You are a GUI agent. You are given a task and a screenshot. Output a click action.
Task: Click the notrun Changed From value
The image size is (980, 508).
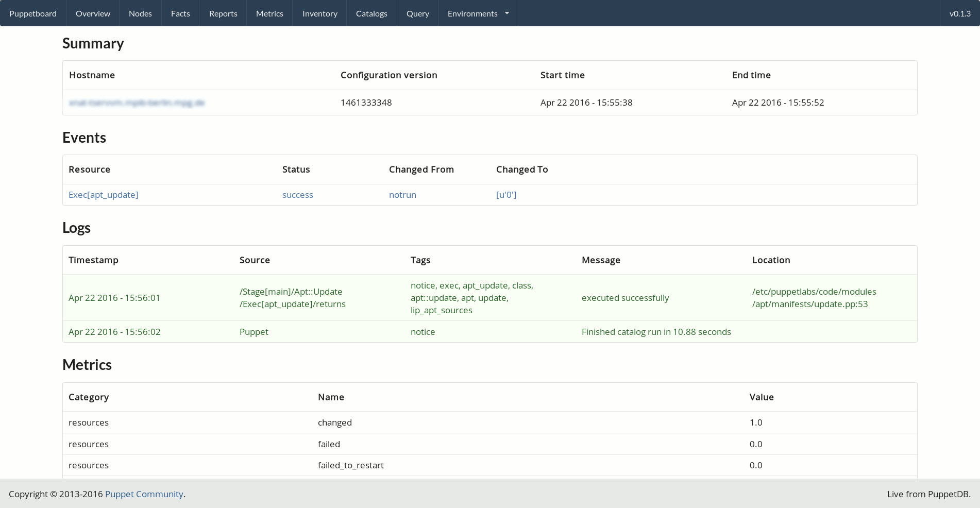(x=402, y=195)
